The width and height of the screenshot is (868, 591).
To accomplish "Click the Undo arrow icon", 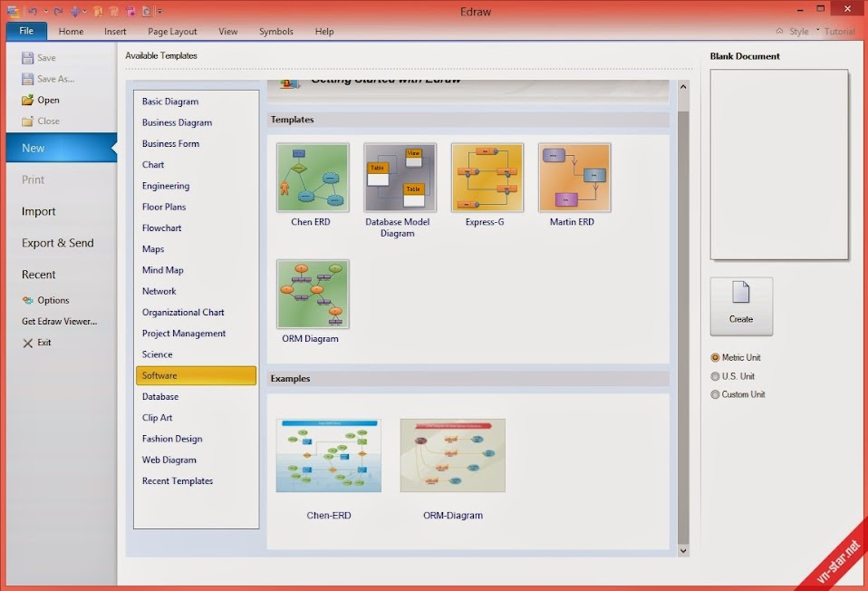I will (33, 11).
